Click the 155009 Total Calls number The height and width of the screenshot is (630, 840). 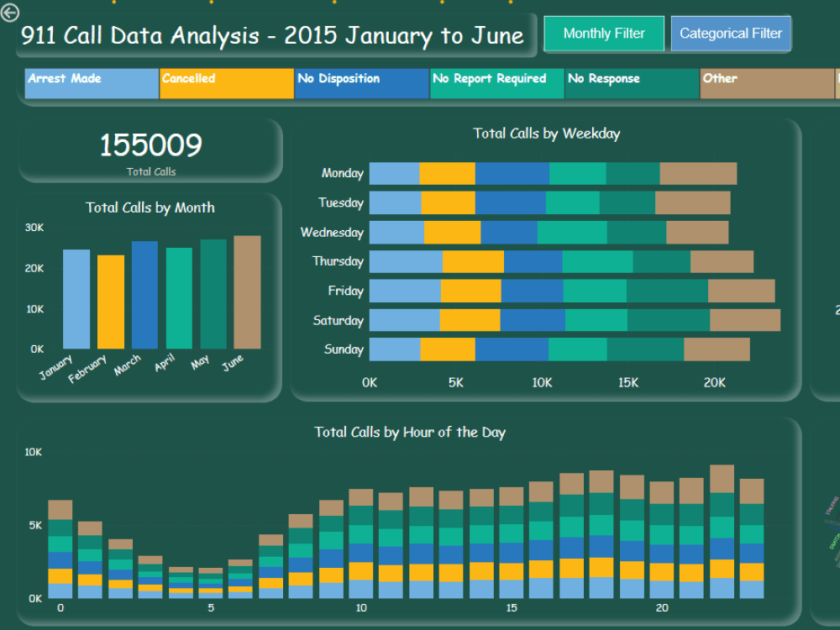point(150,145)
